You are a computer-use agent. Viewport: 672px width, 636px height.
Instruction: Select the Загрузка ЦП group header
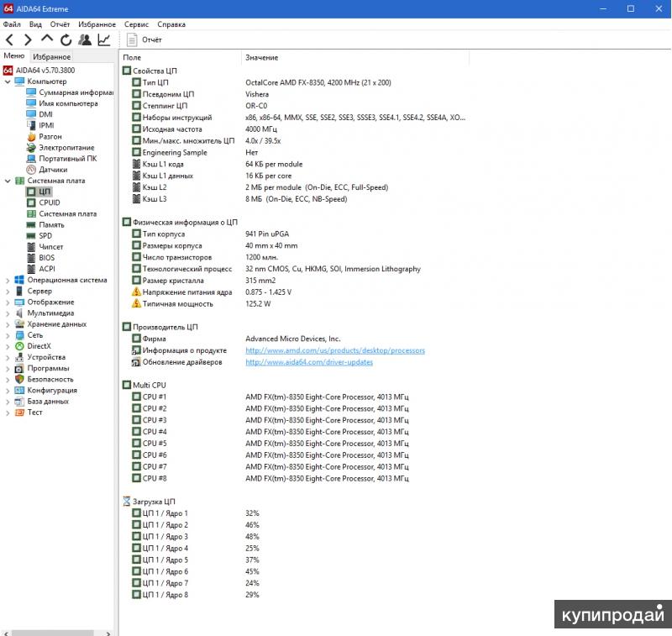[149, 502]
